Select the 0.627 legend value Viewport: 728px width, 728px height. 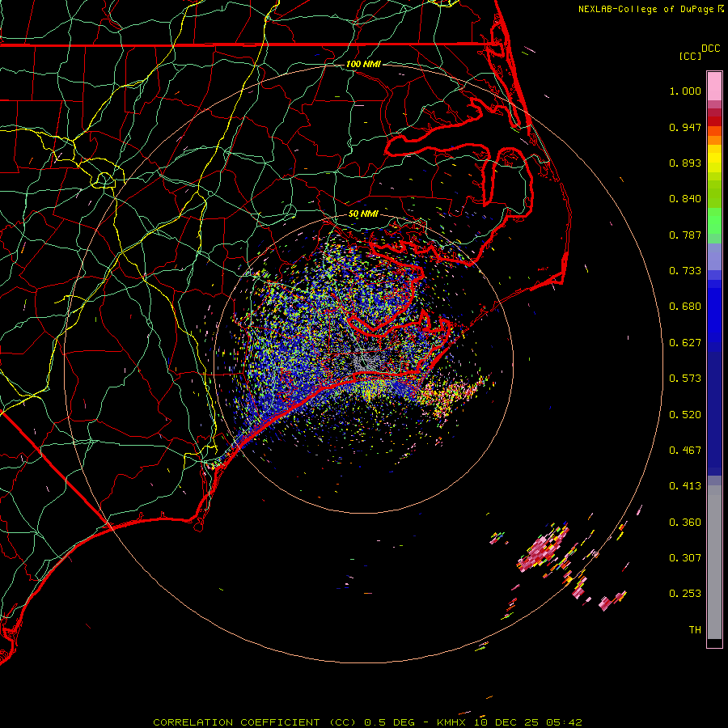click(x=685, y=343)
